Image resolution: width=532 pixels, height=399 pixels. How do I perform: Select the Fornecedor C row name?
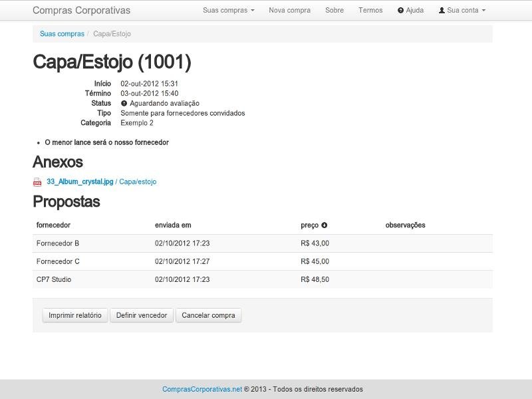click(58, 261)
